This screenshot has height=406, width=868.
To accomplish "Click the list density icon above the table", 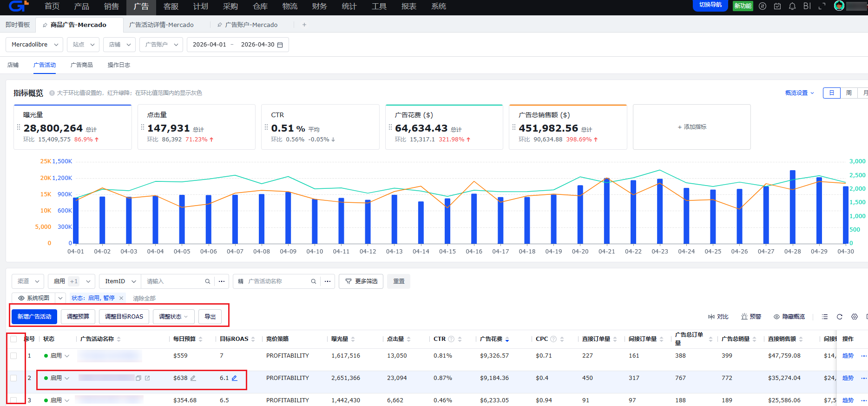I will coord(825,317).
